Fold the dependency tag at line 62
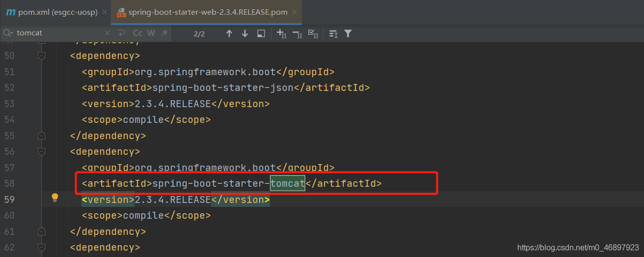The width and height of the screenshot is (644, 257). pyautogui.click(x=42, y=248)
